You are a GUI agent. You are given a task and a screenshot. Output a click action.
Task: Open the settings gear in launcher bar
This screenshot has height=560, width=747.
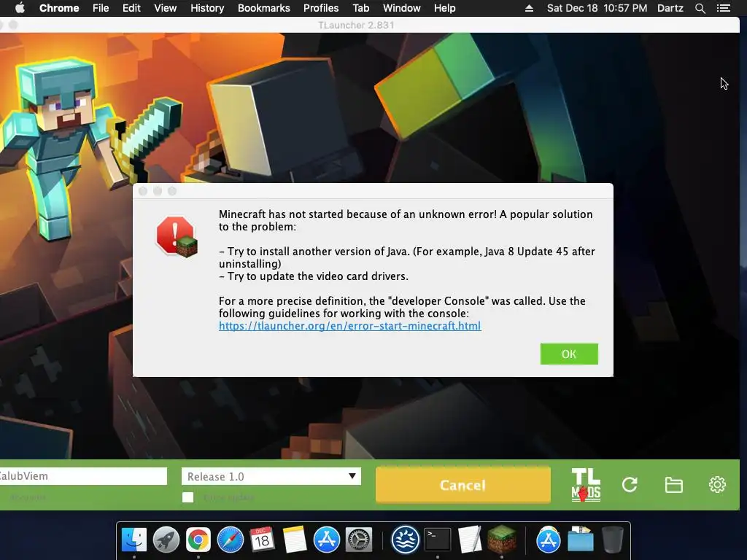click(x=717, y=485)
